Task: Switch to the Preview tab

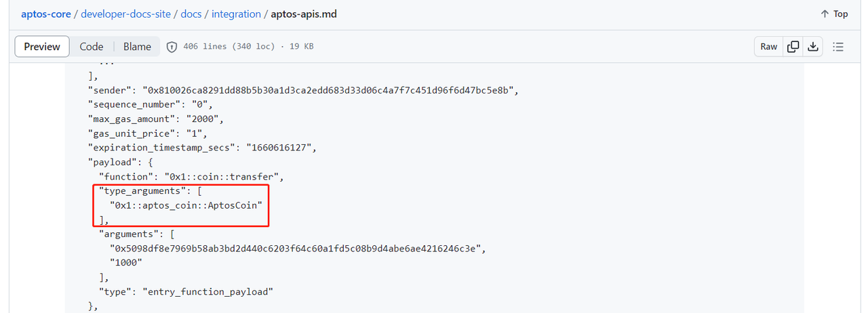Action: [42, 47]
